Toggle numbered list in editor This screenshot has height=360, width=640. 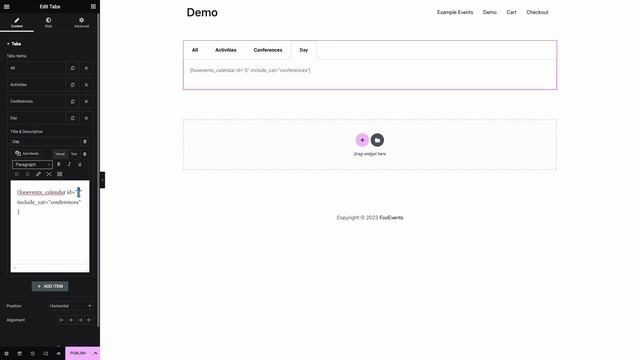coord(28,174)
